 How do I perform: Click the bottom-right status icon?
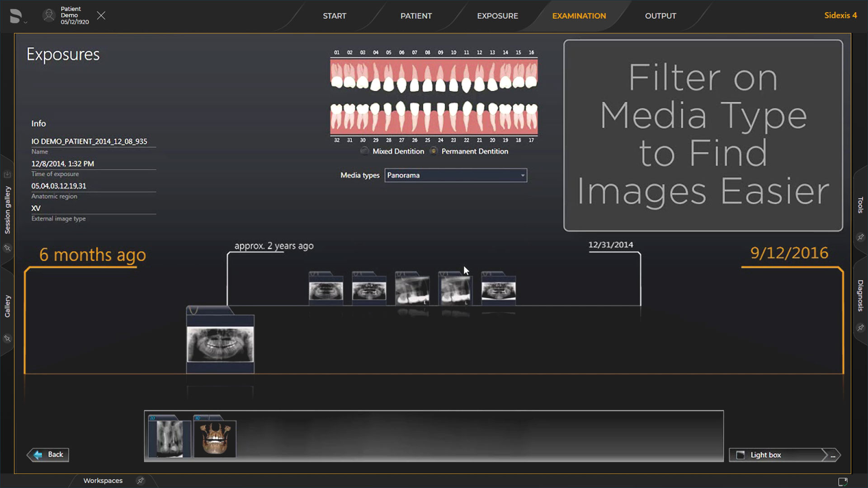843,482
